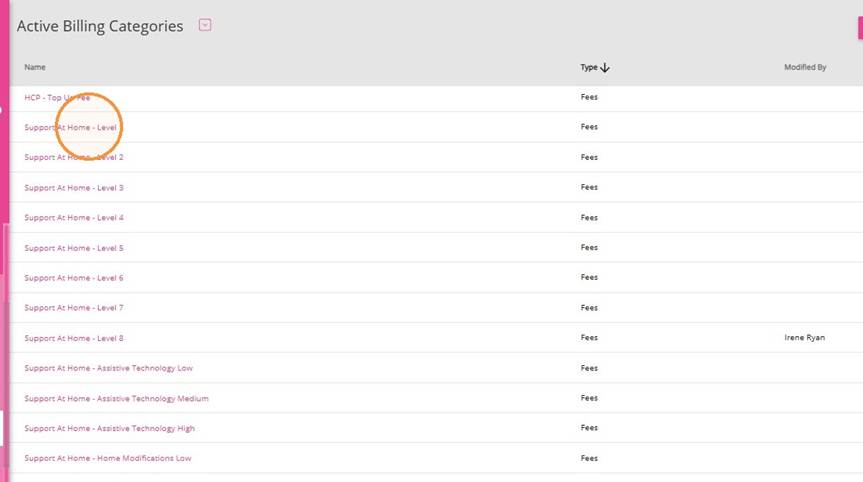Click the Fees cell for Level 4 row
The image size is (863, 482).
point(589,217)
